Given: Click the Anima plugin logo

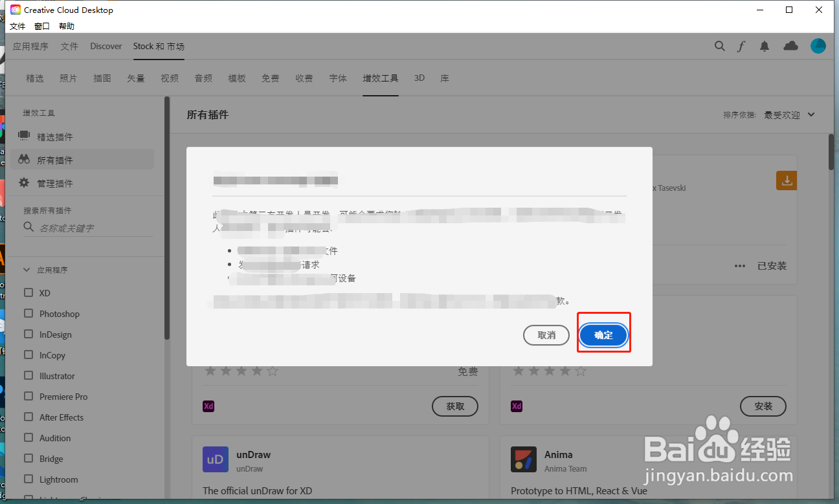Looking at the screenshot, I should click(x=523, y=459).
